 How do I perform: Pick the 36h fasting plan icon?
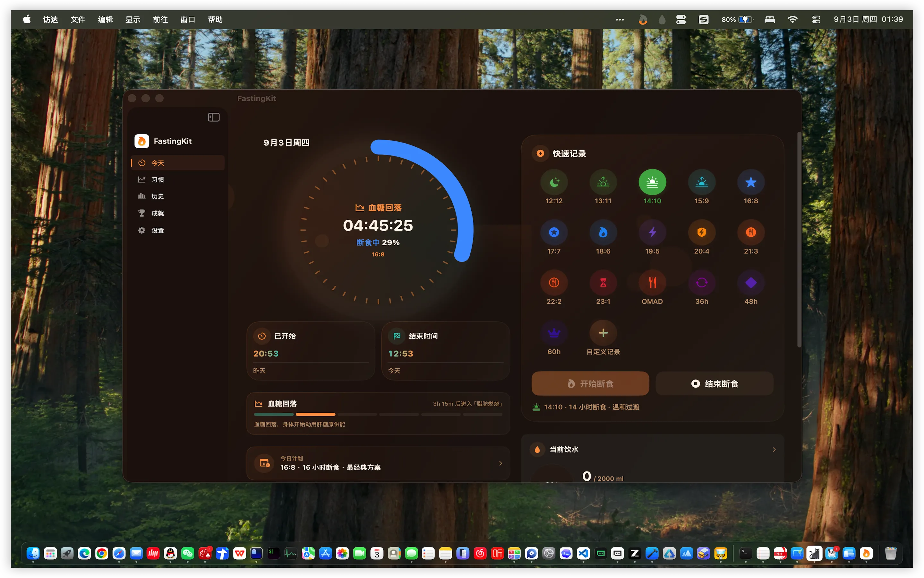click(x=701, y=283)
